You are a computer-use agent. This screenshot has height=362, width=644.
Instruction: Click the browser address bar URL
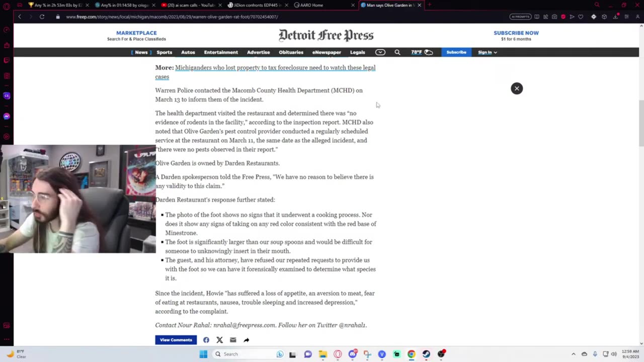(172, 17)
